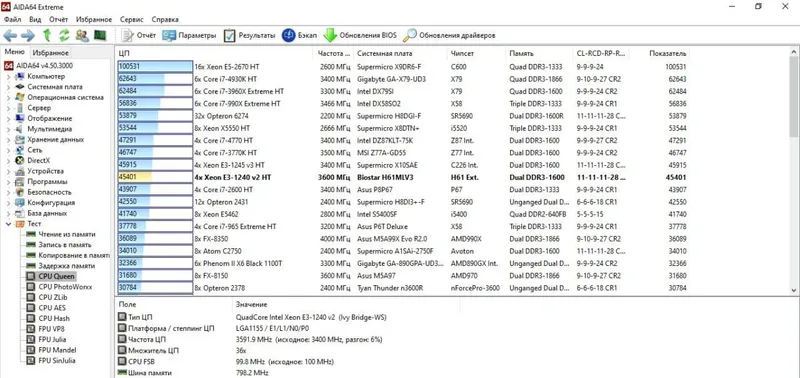Collapse the Тест tree node
Viewport: 800px width, 378px height.
click(8, 224)
